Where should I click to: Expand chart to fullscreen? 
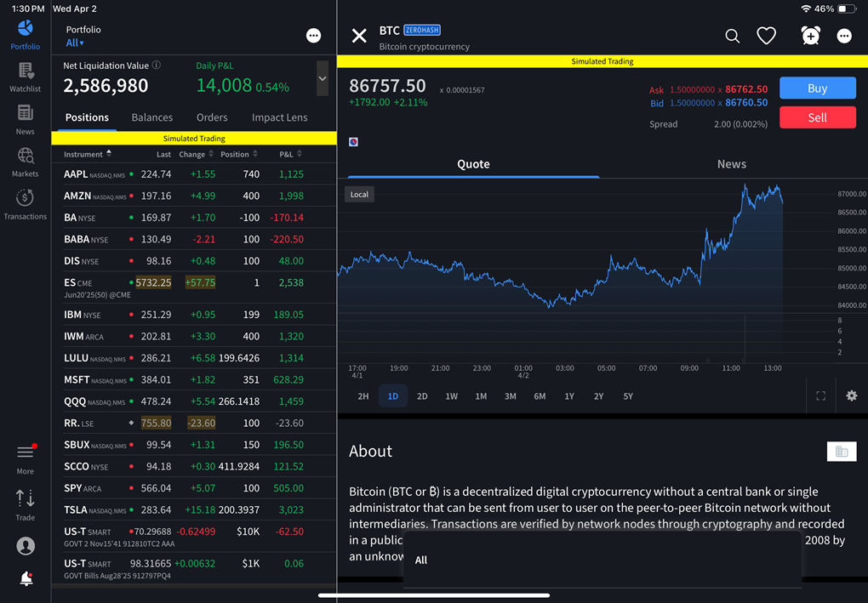(821, 396)
